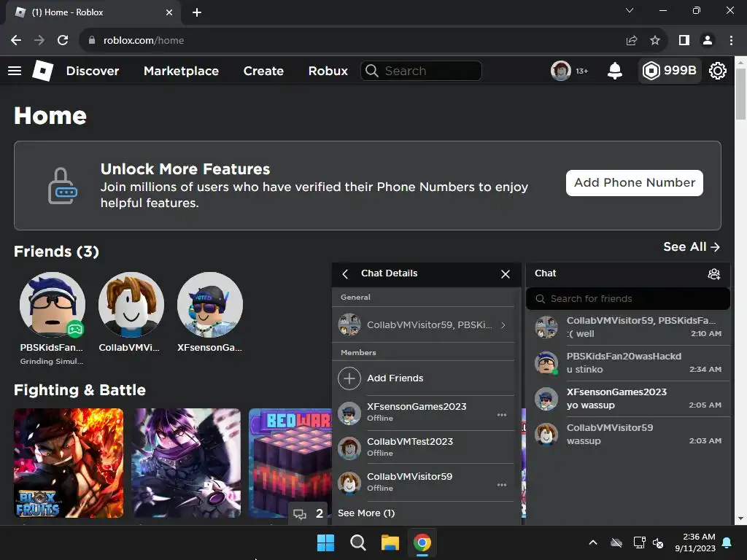Open the settings gear icon

pyautogui.click(x=718, y=71)
